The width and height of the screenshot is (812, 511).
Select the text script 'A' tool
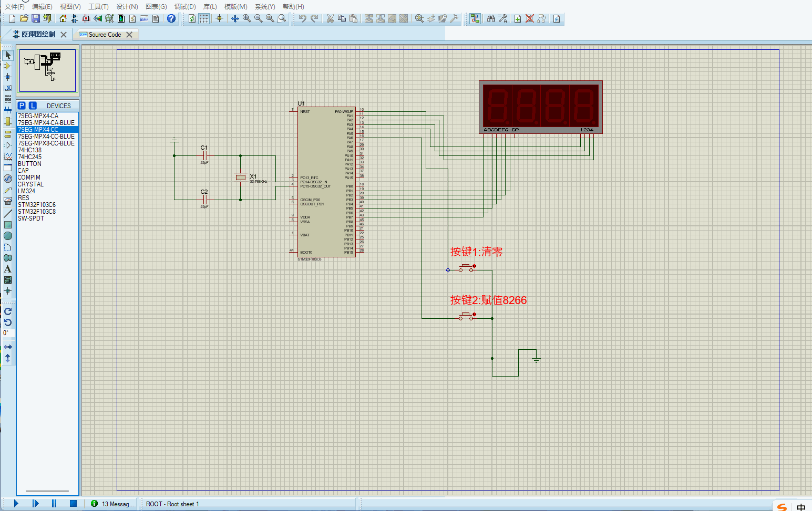pyautogui.click(x=8, y=269)
